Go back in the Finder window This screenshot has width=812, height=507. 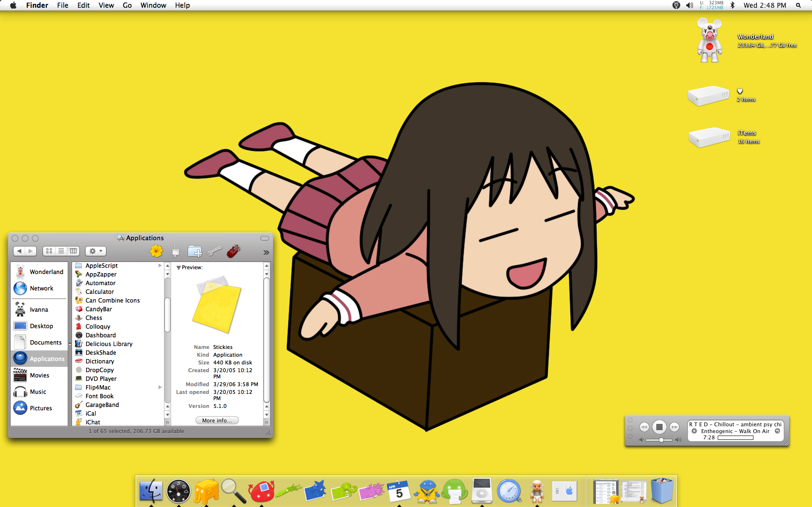click(19, 251)
